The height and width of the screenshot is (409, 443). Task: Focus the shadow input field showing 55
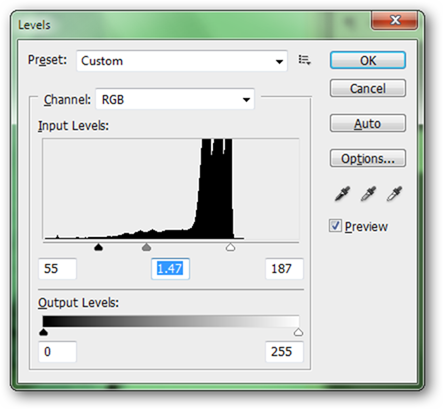(x=57, y=269)
